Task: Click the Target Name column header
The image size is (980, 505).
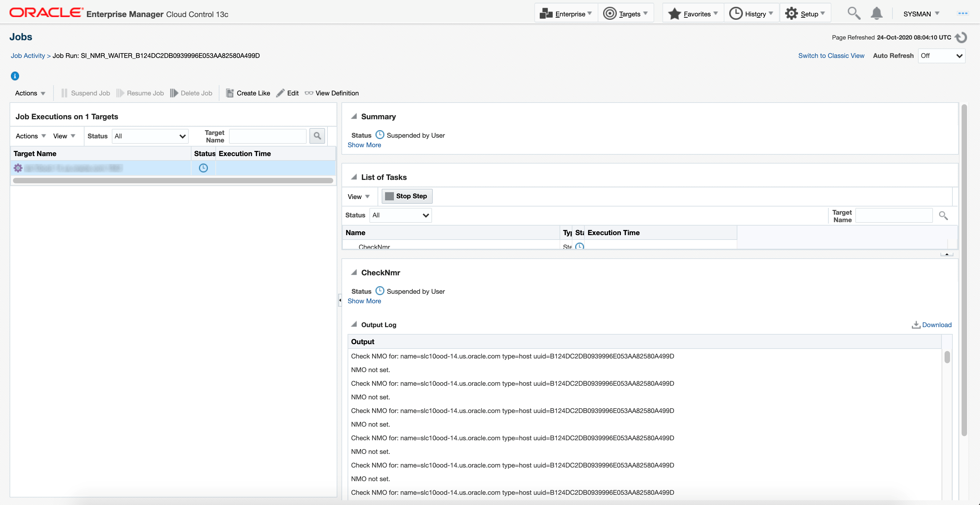Action: 101,153
